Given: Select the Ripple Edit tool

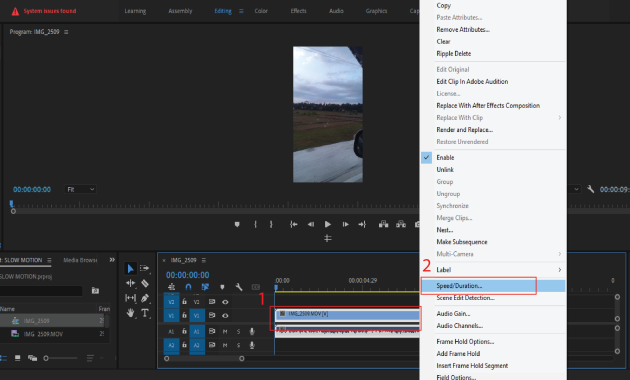Looking at the screenshot, I should coord(130,283).
